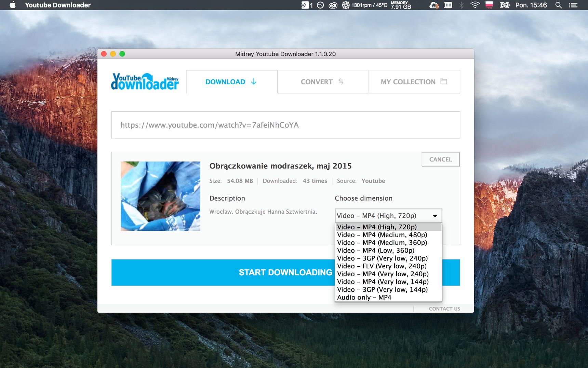
Task: Select Audio only – MP4 option
Action: click(x=388, y=297)
